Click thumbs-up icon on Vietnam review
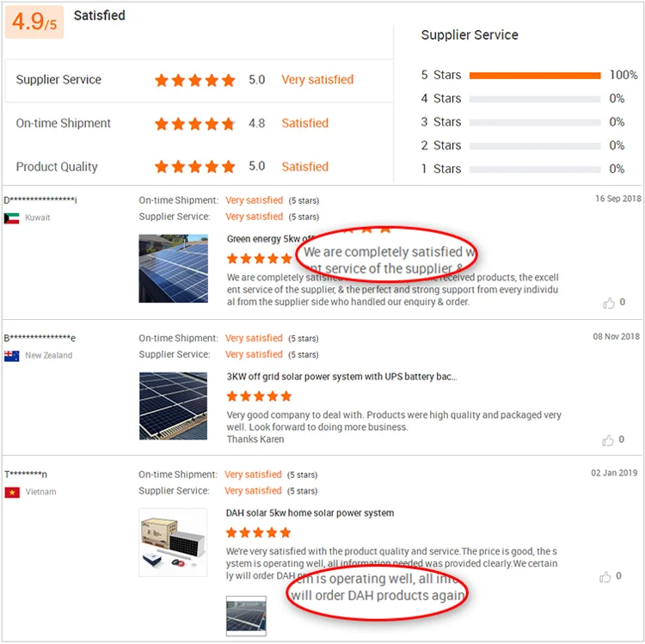645x644 pixels. point(609,576)
